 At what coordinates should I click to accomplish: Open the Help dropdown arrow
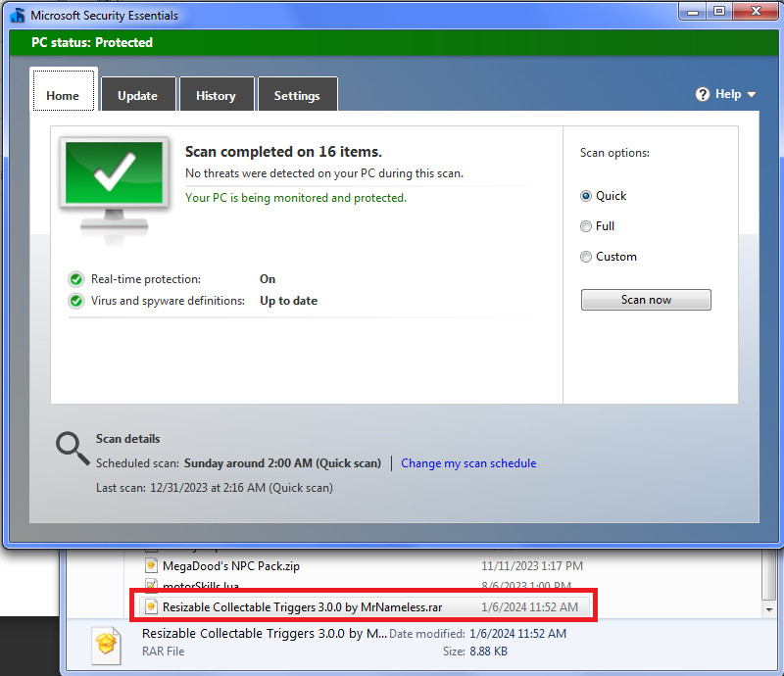pos(751,94)
